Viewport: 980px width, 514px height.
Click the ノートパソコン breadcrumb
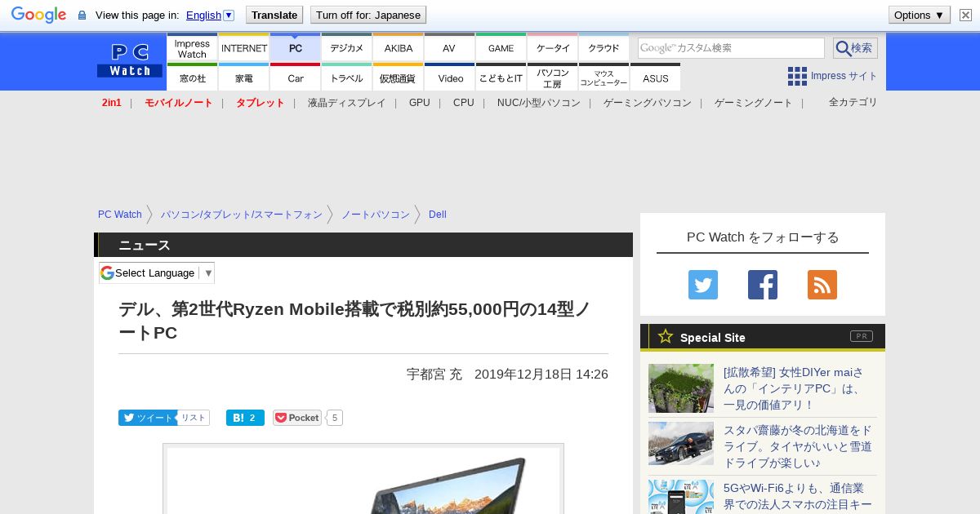(x=376, y=215)
